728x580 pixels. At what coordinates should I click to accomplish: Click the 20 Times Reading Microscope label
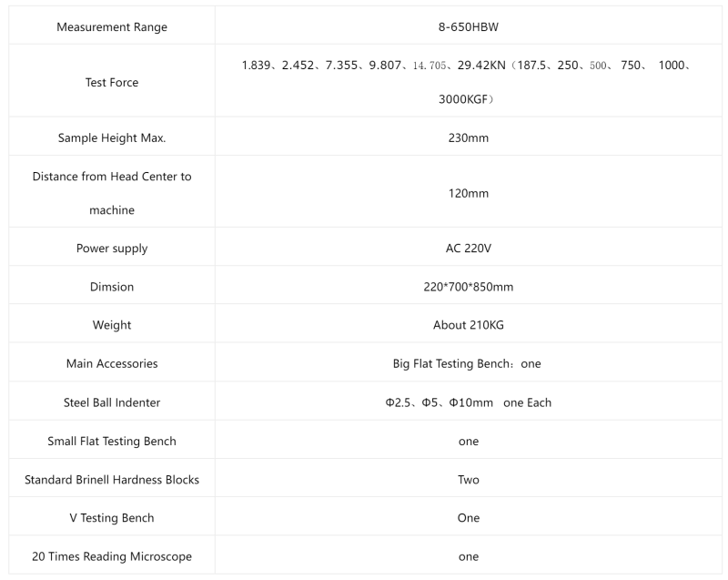point(112,556)
